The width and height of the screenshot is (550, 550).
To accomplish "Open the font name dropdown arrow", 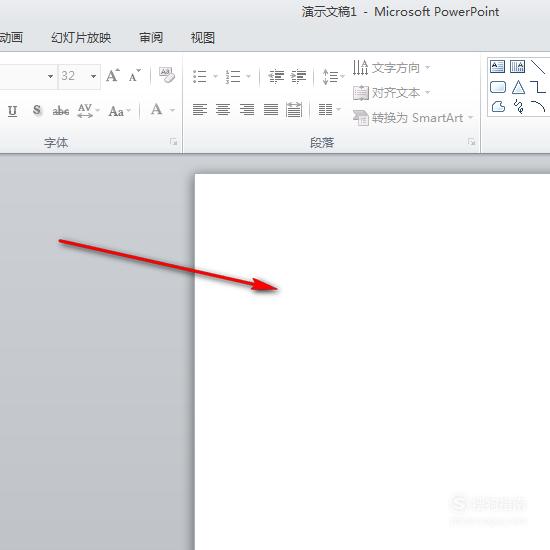I will pyautogui.click(x=51, y=76).
